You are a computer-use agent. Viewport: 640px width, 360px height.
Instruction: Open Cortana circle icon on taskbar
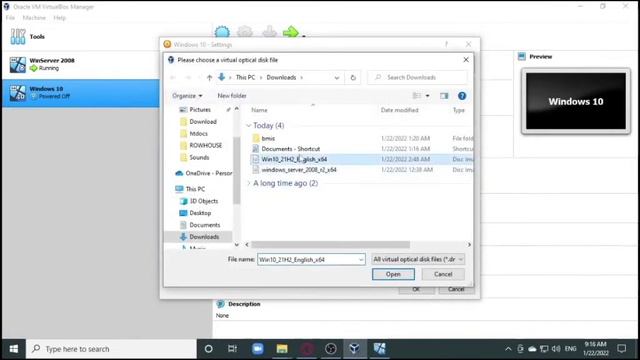[x=209, y=349]
